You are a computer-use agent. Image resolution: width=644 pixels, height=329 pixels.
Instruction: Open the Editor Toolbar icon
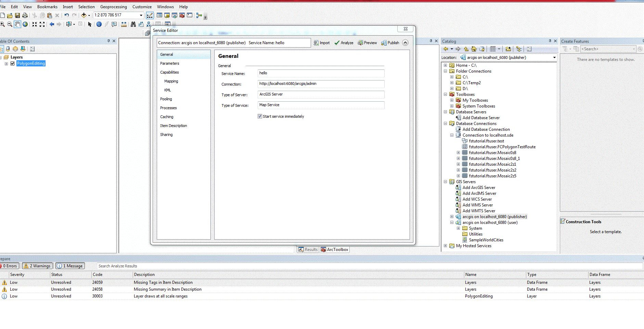(x=150, y=15)
